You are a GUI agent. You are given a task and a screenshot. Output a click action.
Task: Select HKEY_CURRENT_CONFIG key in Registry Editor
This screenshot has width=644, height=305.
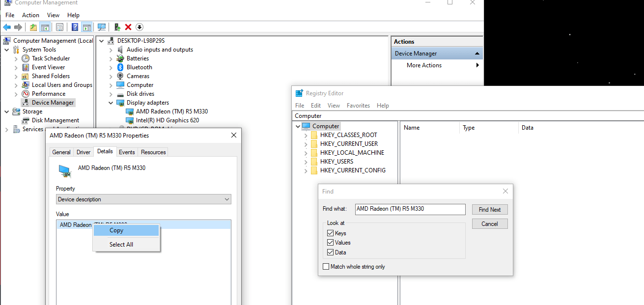353,170
